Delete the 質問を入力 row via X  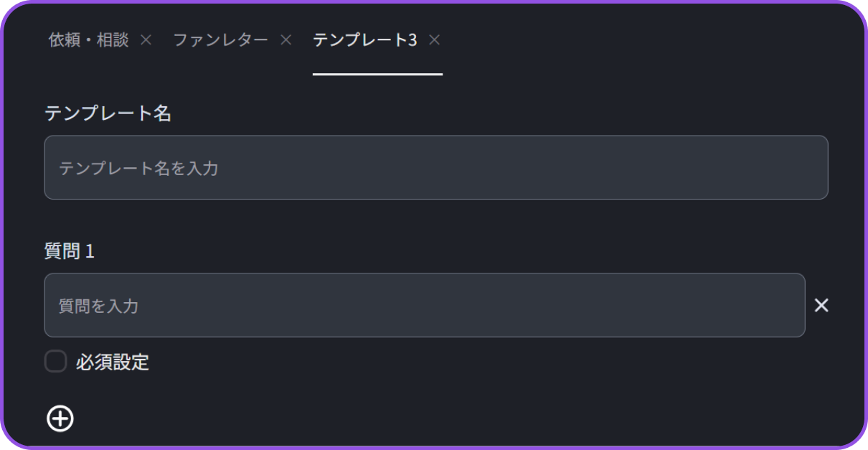(821, 306)
